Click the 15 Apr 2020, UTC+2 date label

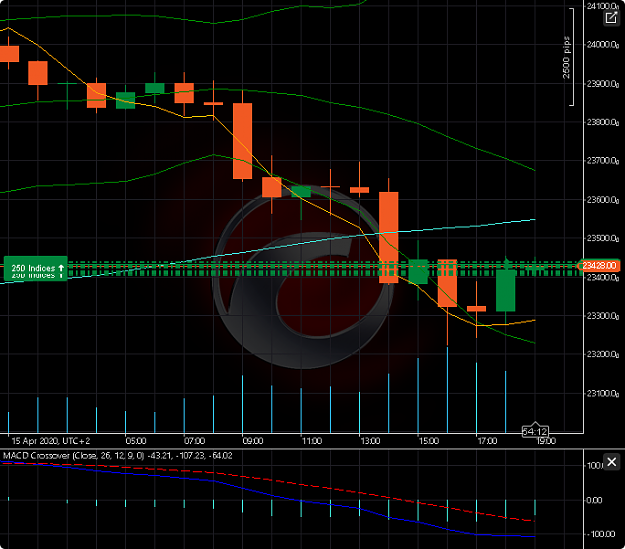(x=51, y=441)
